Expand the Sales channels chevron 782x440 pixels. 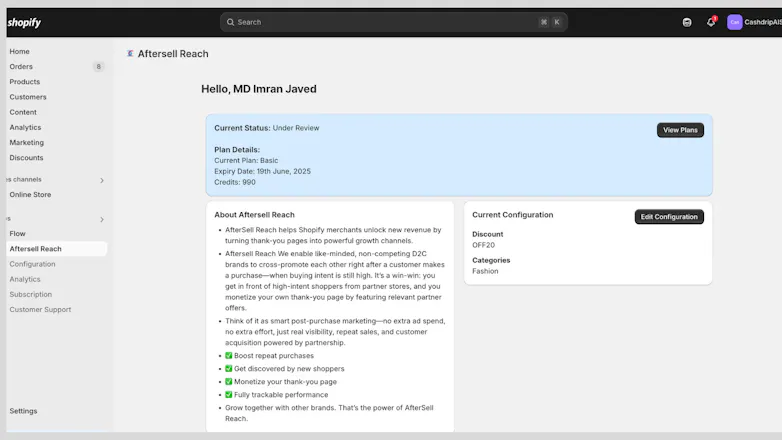point(102,180)
